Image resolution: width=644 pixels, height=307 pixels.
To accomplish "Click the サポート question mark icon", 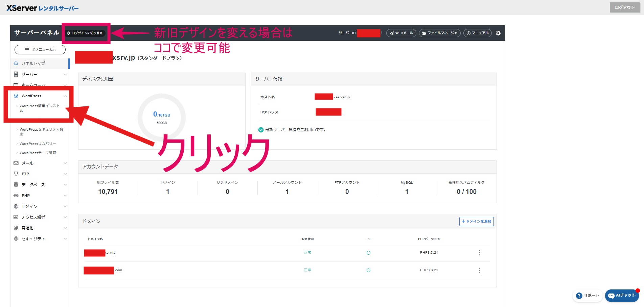I will tap(579, 296).
